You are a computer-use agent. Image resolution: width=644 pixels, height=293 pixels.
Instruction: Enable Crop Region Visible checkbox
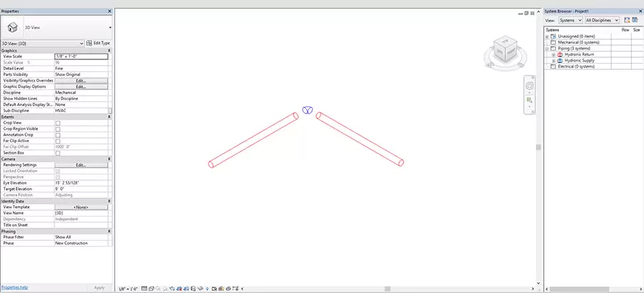click(x=58, y=129)
